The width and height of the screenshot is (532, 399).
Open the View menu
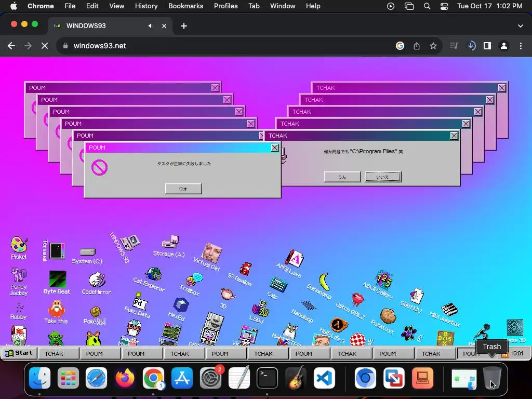(116, 6)
